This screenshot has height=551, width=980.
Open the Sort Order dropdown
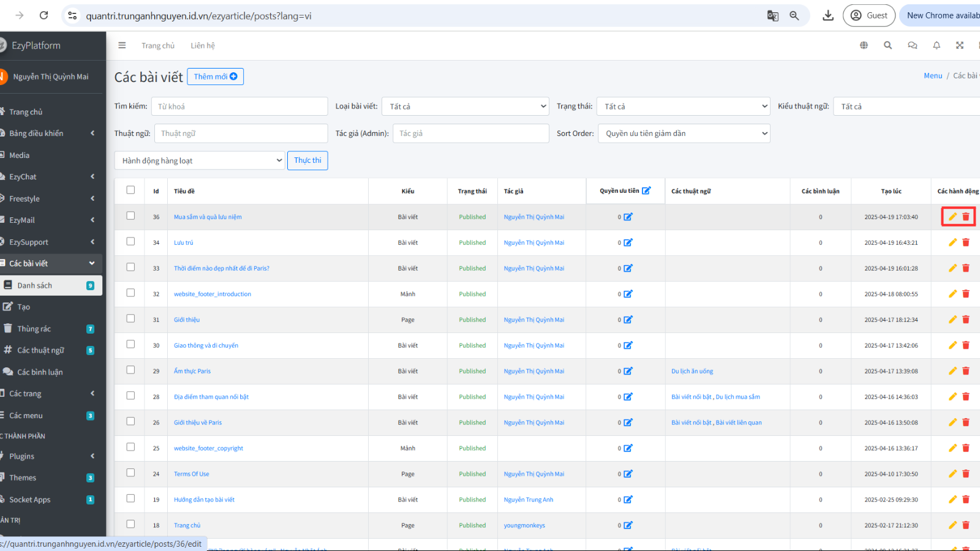(684, 133)
